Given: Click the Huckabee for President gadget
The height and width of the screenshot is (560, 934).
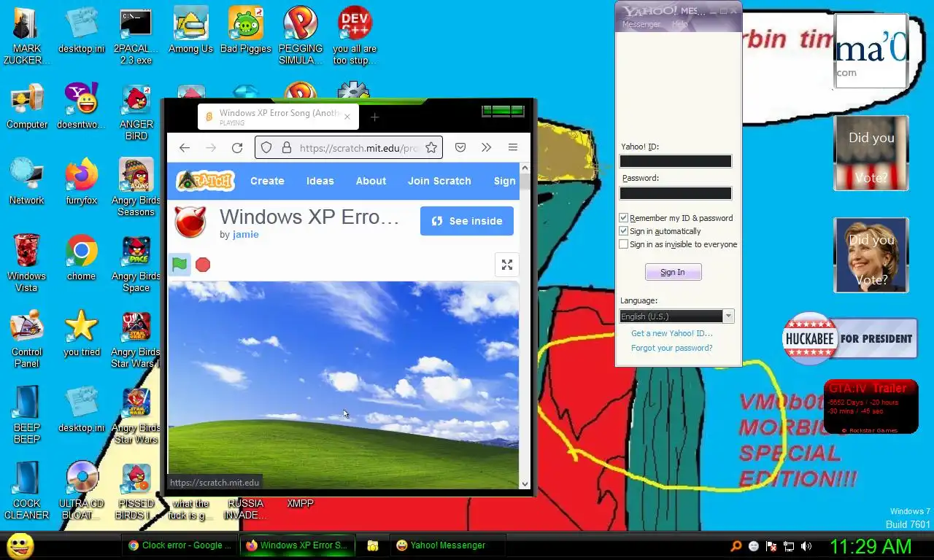Looking at the screenshot, I should [x=849, y=338].
